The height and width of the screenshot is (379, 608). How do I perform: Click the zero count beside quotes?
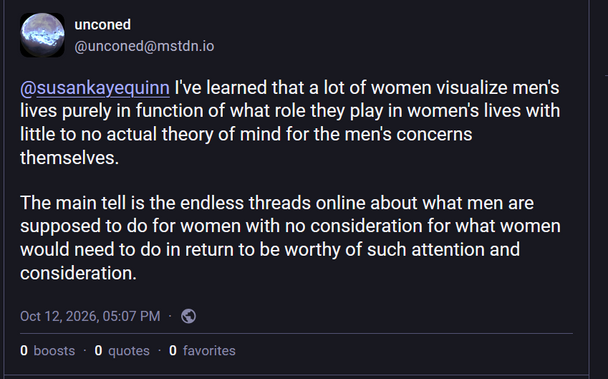(98, 351)
